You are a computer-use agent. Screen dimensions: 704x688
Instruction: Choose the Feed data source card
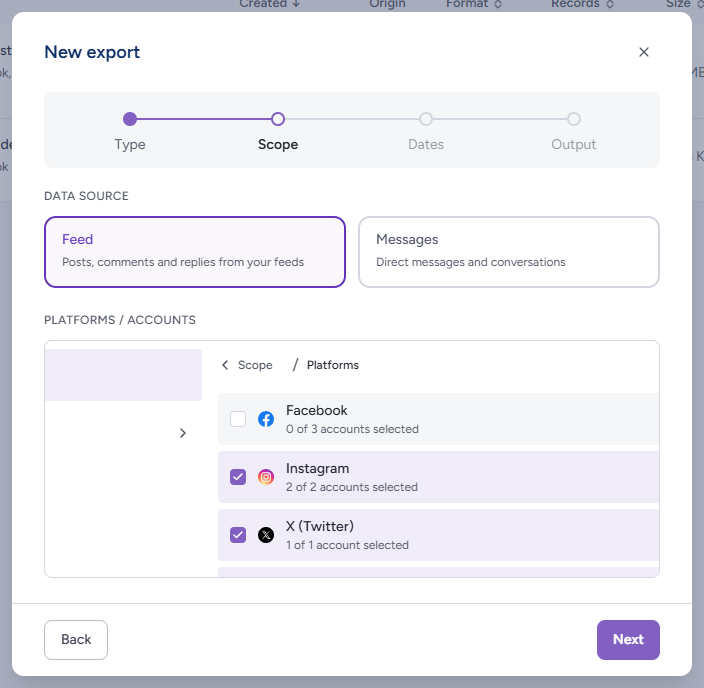(x=195, y=252)
